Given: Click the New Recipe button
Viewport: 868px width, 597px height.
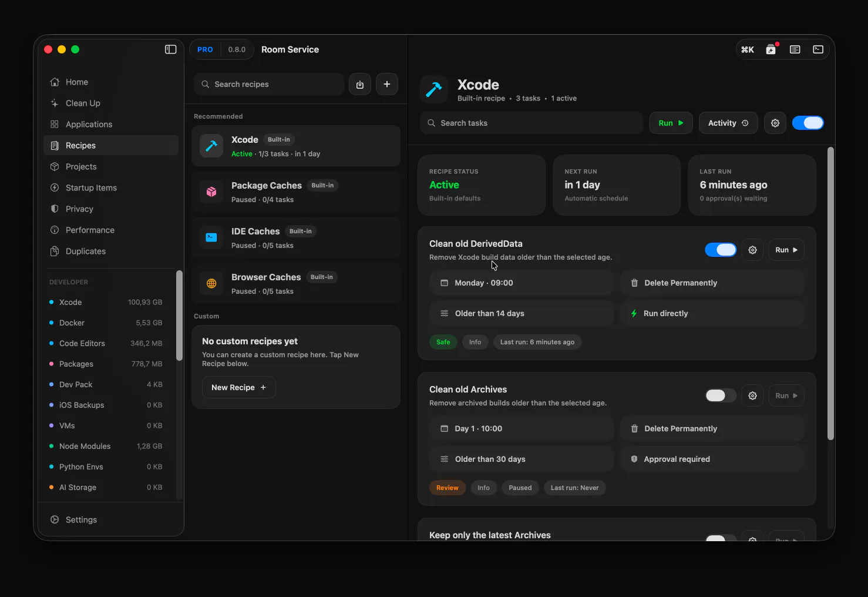Looking at the screenshot, I should [239, 387].
